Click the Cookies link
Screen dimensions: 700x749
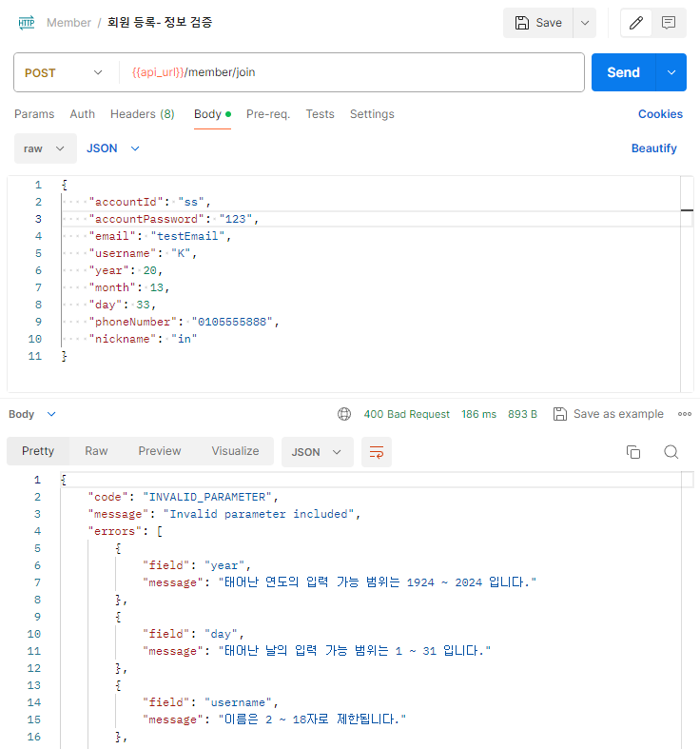pyautogui.click(x=660, y=114)
